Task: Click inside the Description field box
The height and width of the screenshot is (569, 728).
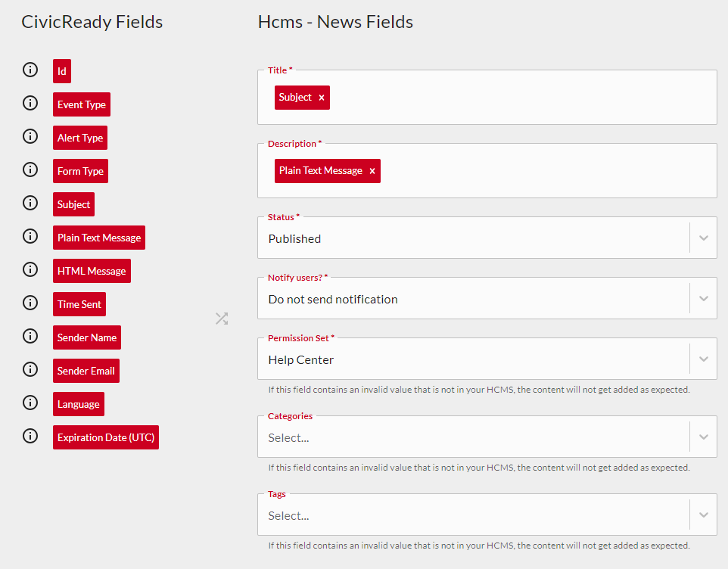Action: 487,171
